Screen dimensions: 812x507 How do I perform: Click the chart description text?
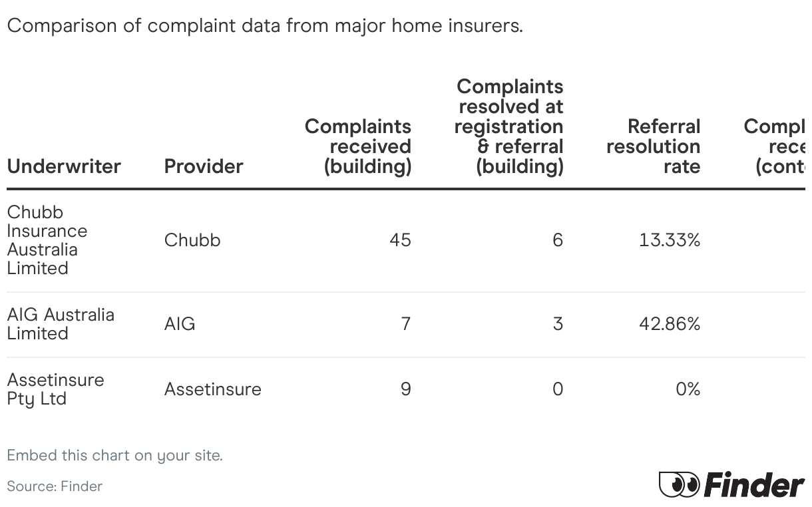(265, 26)
